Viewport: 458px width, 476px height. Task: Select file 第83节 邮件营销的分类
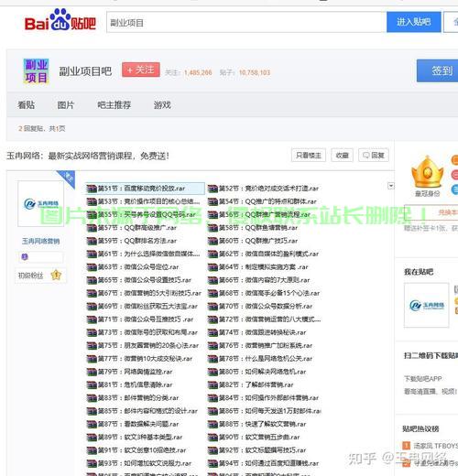pyautogui.click(x=133, y=398)
